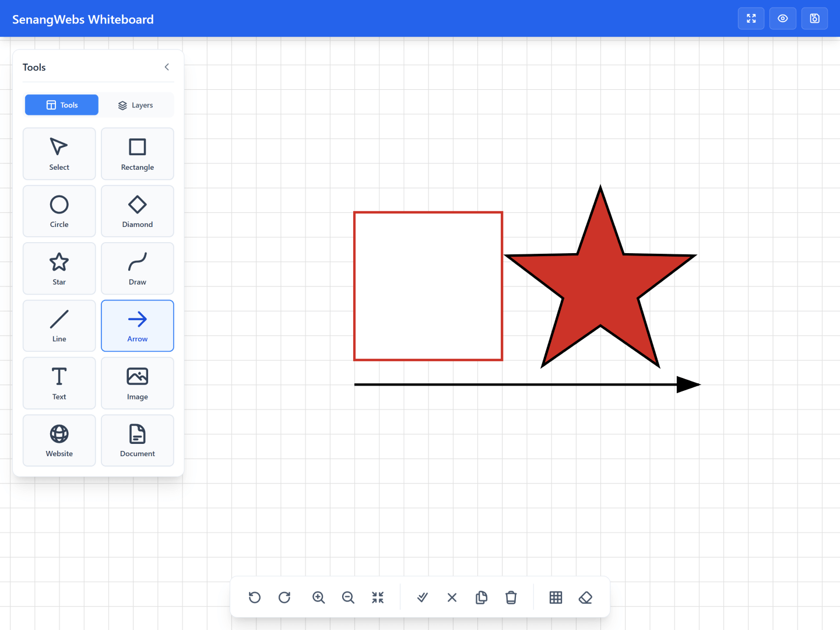The width and height of the screenshot is (840, 630).
Task: Click the SenangWebs Whiteboard title
Action: [x=83, y=19]
